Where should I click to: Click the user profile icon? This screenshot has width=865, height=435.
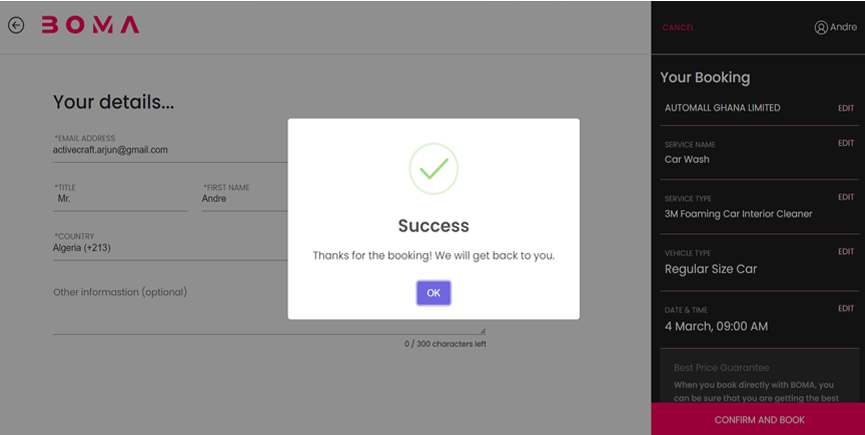(x=821, y=28)
